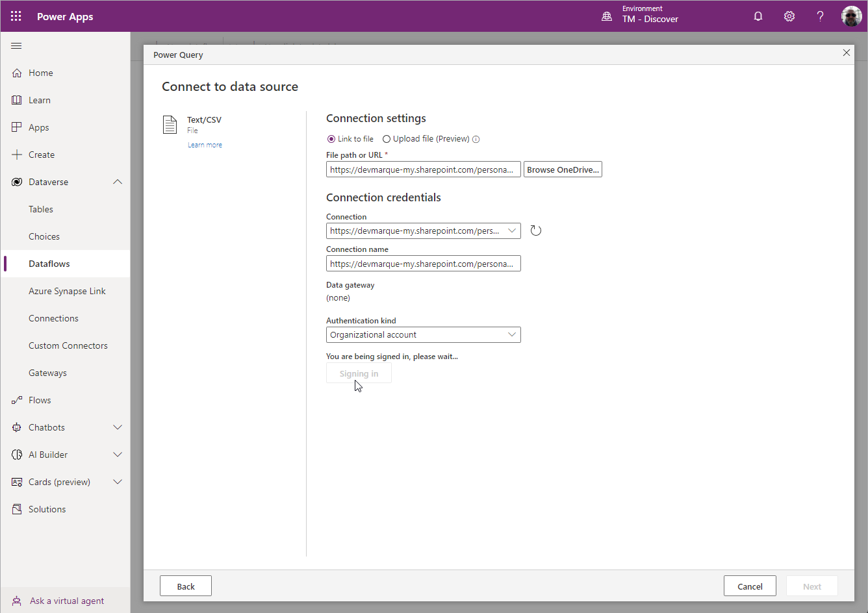Open the help question mark icon
Screen dimensions: 868x613
click(821, 16)
